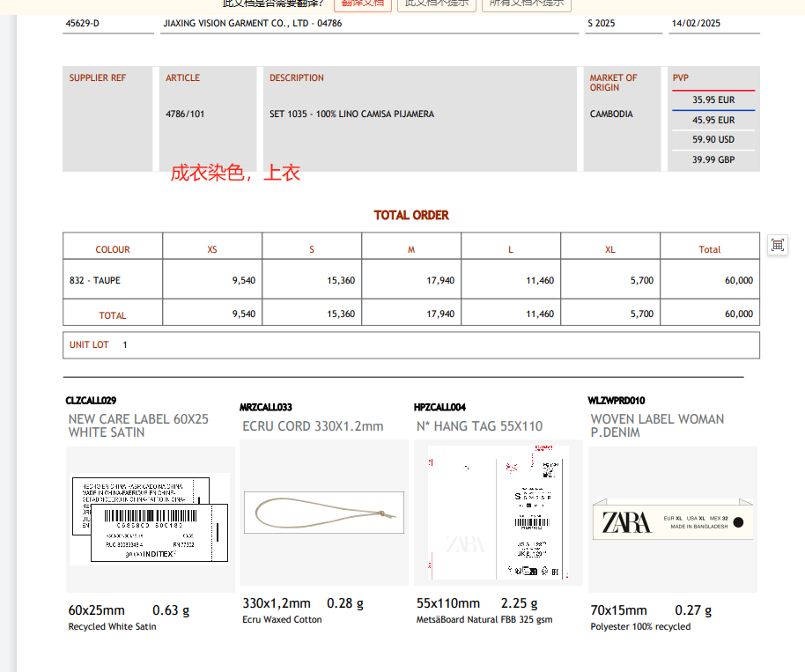The width and height of the screenshot is (805, 672).
Task: Open the hang tag 55X110 preview image
Action: tap(498, 512)
